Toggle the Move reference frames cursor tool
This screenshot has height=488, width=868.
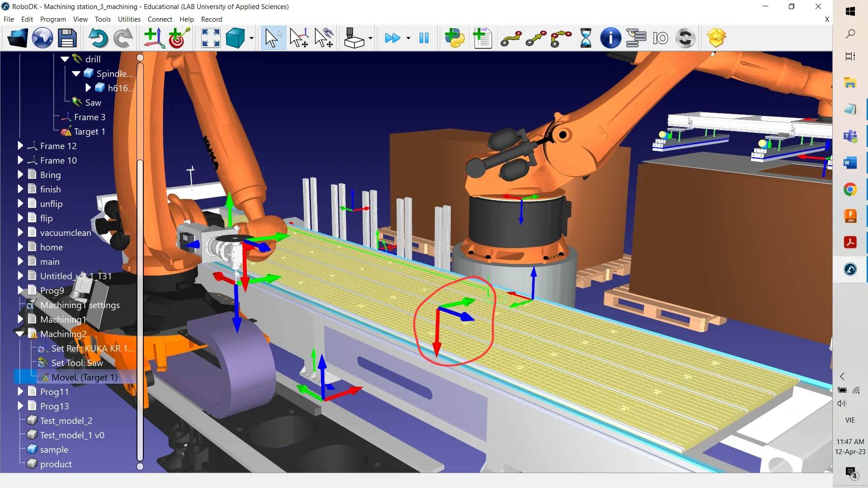(x=299, y=38)
